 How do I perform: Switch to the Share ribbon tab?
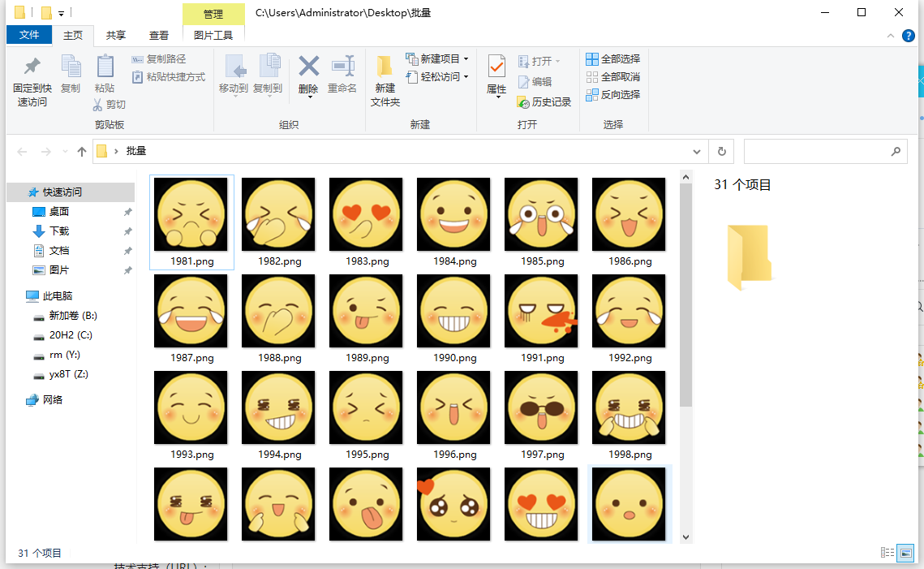[x=116, y=35]
